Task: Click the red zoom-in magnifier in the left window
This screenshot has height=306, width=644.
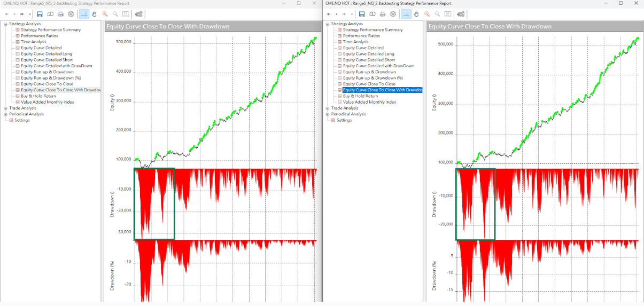Action: (104, 14)
